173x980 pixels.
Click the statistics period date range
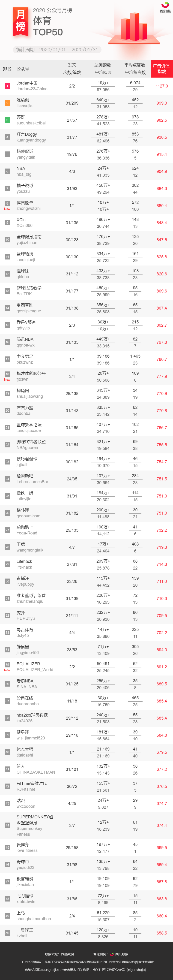[69, 49]
